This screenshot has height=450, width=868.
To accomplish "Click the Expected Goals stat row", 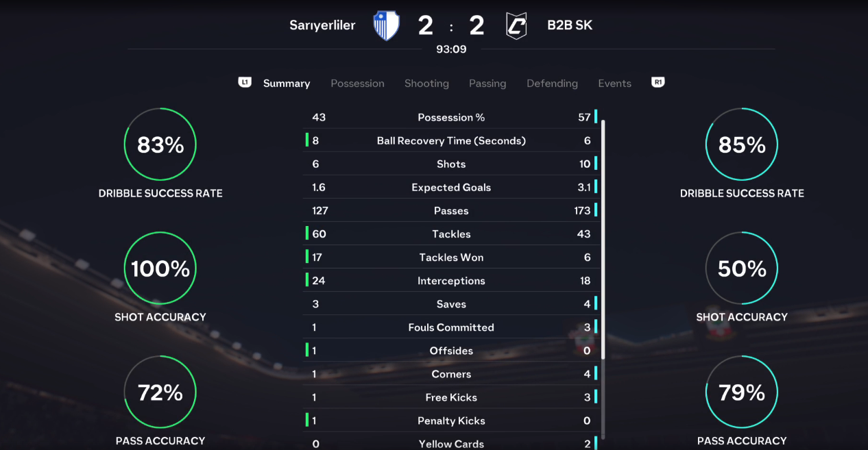I will 451,188.
